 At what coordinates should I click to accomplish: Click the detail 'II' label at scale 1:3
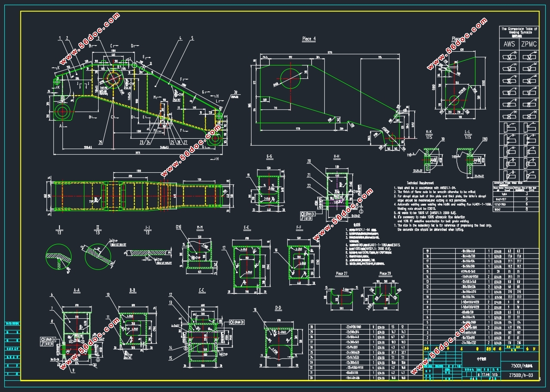coord(98,227)
